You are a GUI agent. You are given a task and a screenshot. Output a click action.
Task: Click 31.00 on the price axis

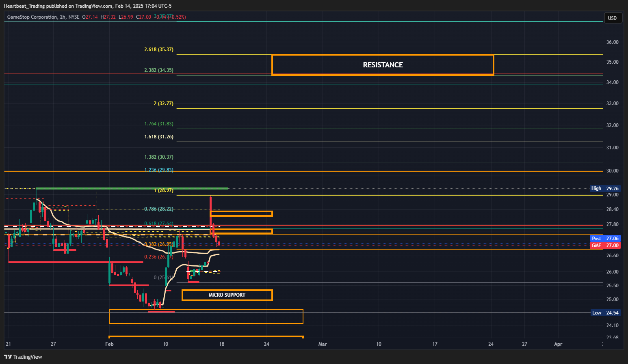[x=612, y=148]
